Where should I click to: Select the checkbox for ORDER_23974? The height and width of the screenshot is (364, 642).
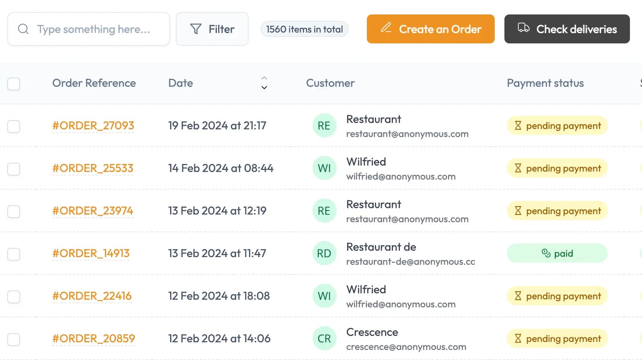(x=14, y=212)
